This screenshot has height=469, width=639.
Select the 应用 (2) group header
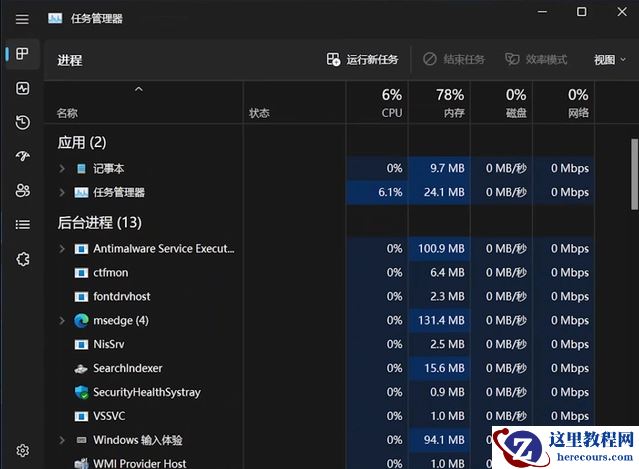point(82,143)
